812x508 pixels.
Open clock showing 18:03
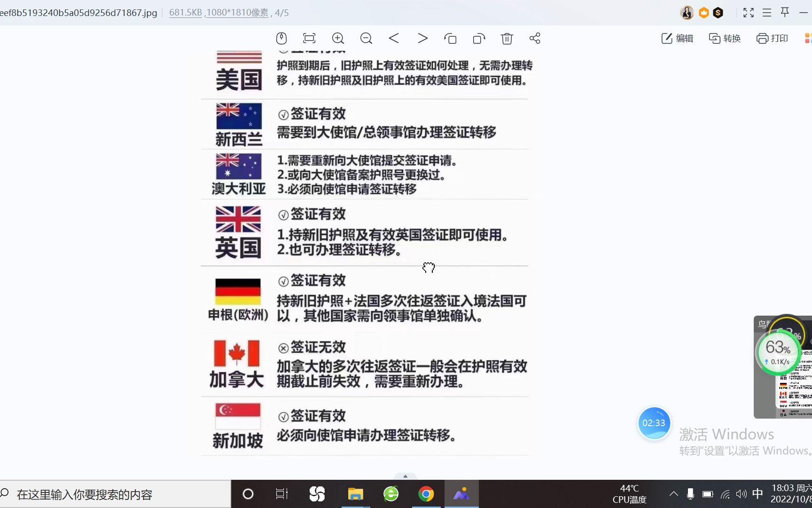tap(791, 494)
